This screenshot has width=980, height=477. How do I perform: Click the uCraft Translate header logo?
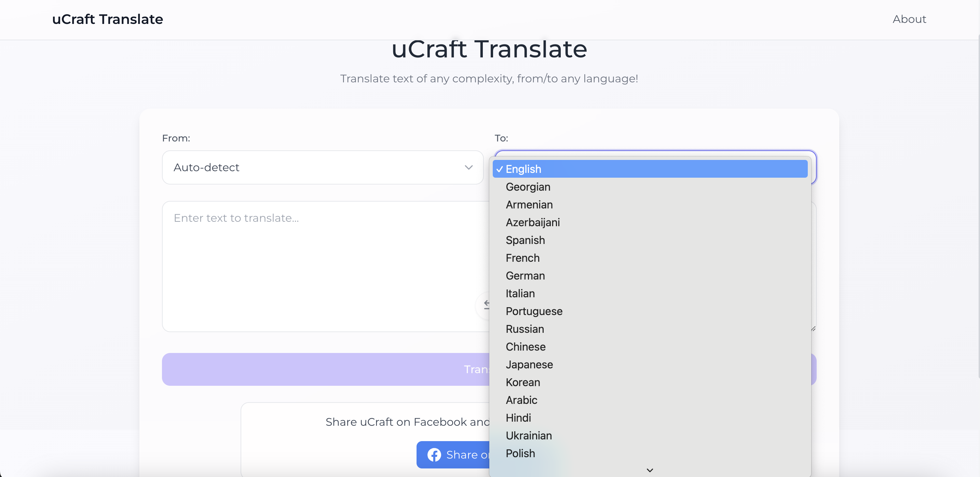point(107,19)
